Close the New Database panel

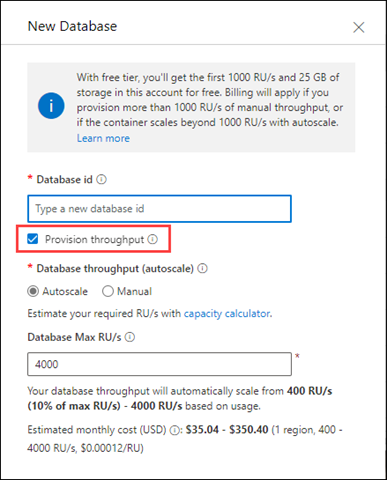click(x=359, y=27)
